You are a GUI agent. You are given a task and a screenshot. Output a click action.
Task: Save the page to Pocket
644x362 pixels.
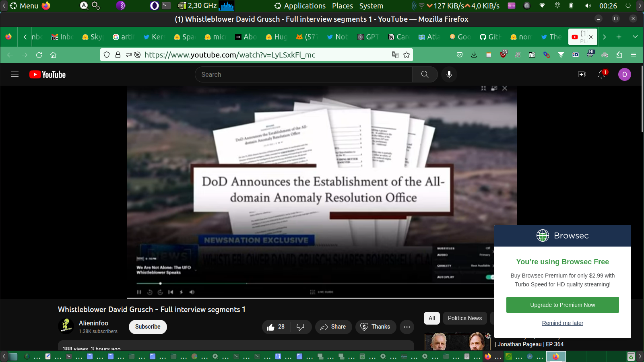[460, 55]
